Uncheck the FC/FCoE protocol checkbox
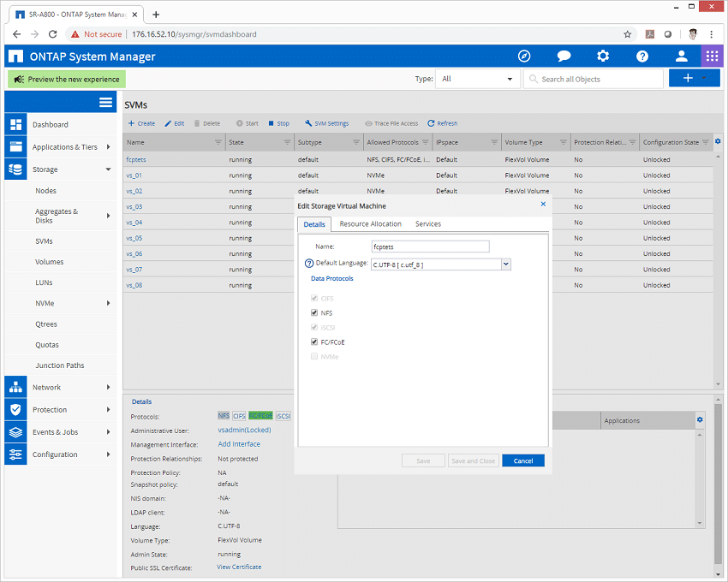The width and height of the screenshot is (728, 582). tap(314, 342)
